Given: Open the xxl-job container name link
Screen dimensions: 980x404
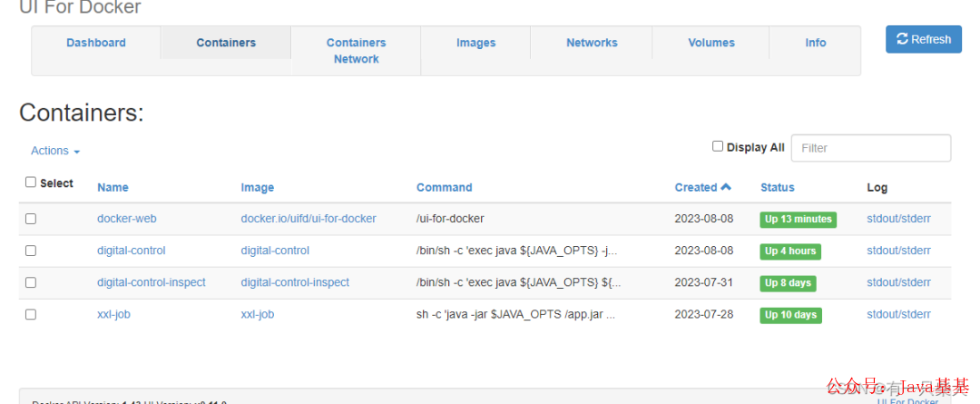Looking at the screenshot, I should coord(113,314).
